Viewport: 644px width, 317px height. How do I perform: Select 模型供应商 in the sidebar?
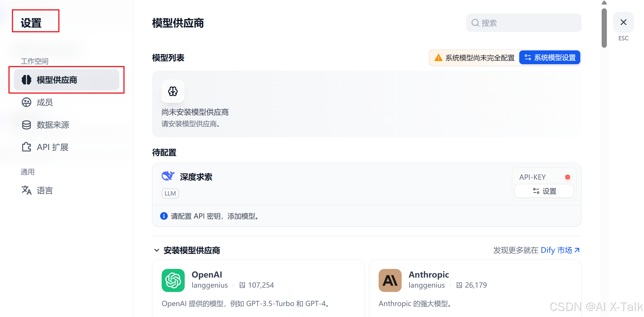click(x=66, y=80)
